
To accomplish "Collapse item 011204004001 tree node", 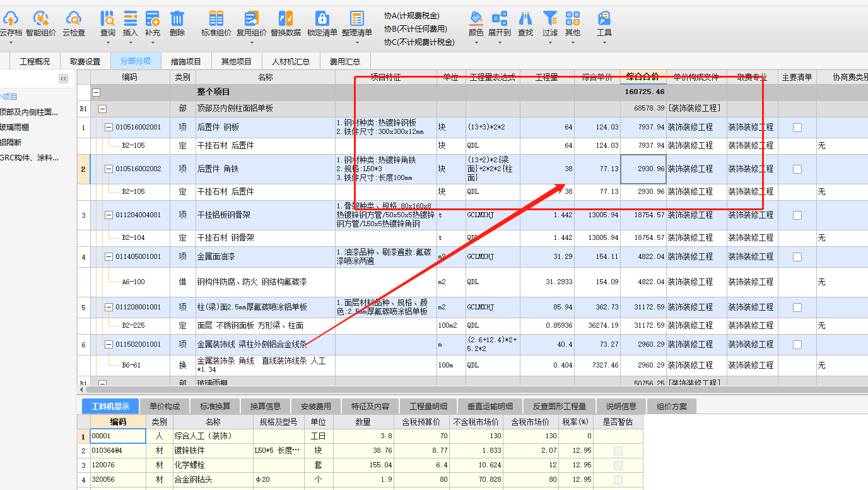I will coord(108,215).
